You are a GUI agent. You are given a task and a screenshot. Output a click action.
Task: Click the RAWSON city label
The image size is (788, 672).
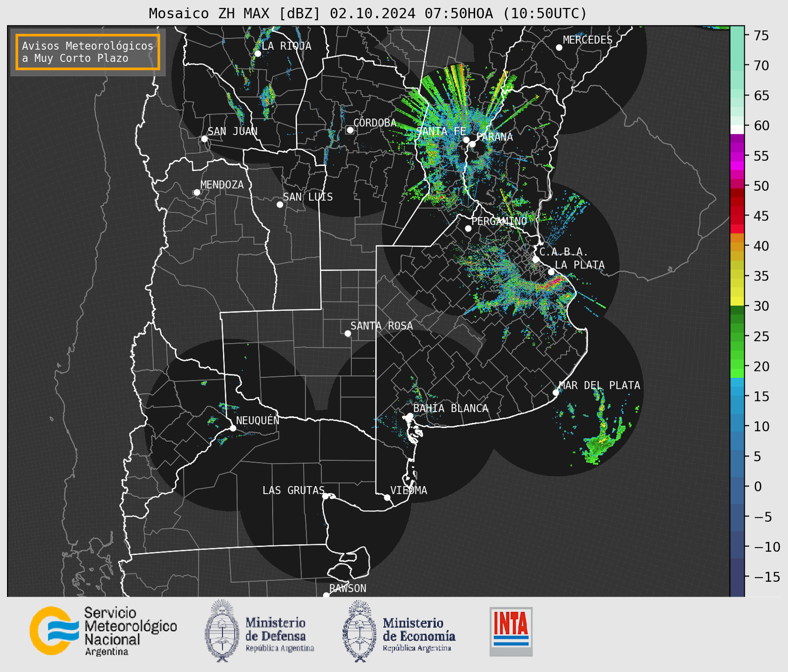[348, 588]
